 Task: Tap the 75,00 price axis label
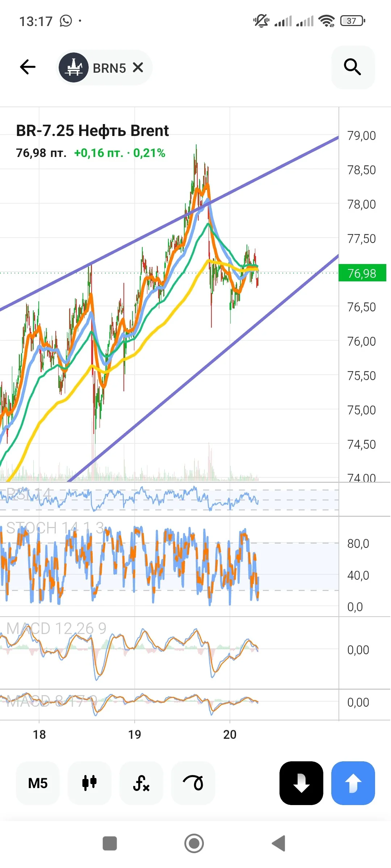pyautogui.click(x=362, y=410)
